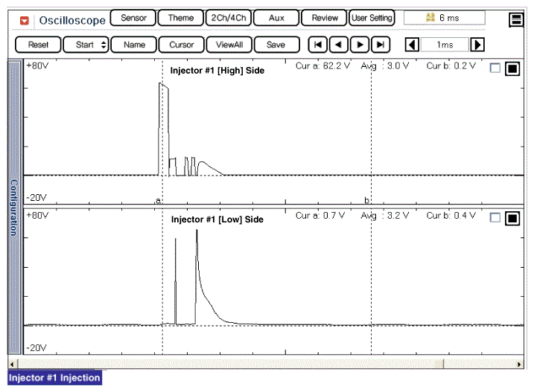The width and height of the screenshot is (534, 392).
Task: Click the panel menu icon at top right
Action: coord(516,20)
